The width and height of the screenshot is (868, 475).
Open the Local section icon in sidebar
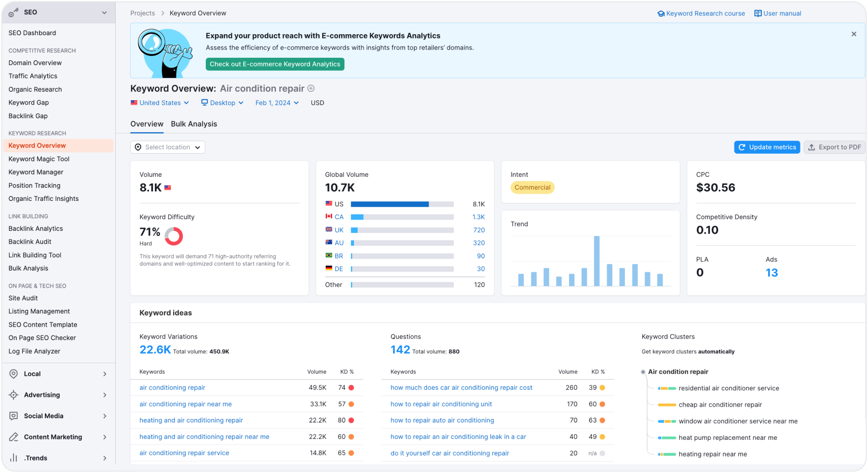(14, 373)
